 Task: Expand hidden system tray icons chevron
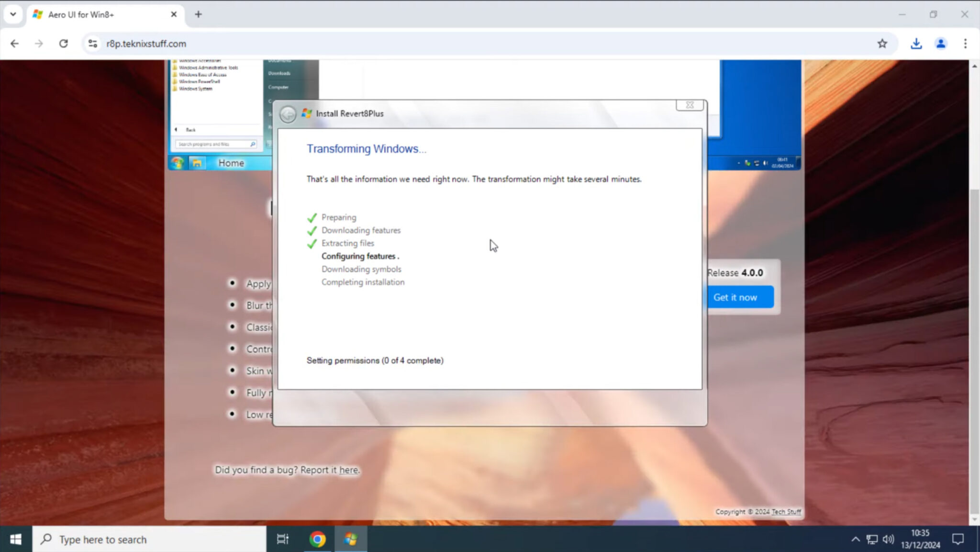coord(856,539)
